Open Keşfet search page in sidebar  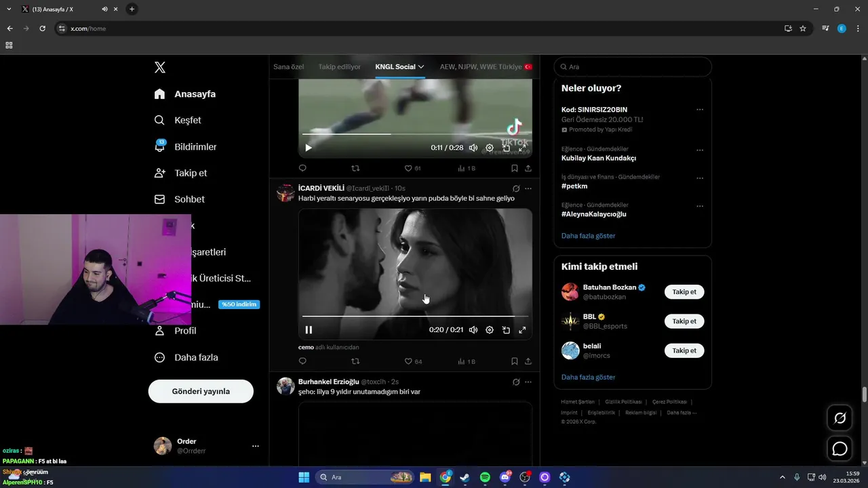tap(178, 120)
